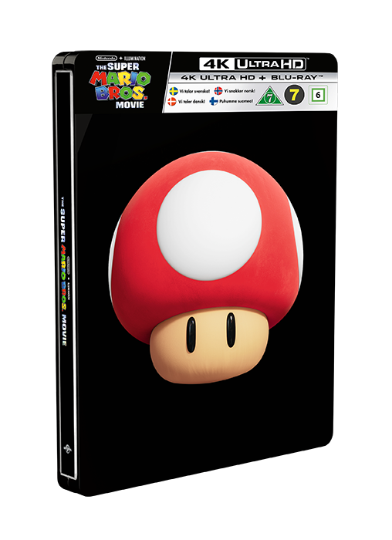
Task: Click the 'Vi taler dansk!' text
Action: [192, 101]
